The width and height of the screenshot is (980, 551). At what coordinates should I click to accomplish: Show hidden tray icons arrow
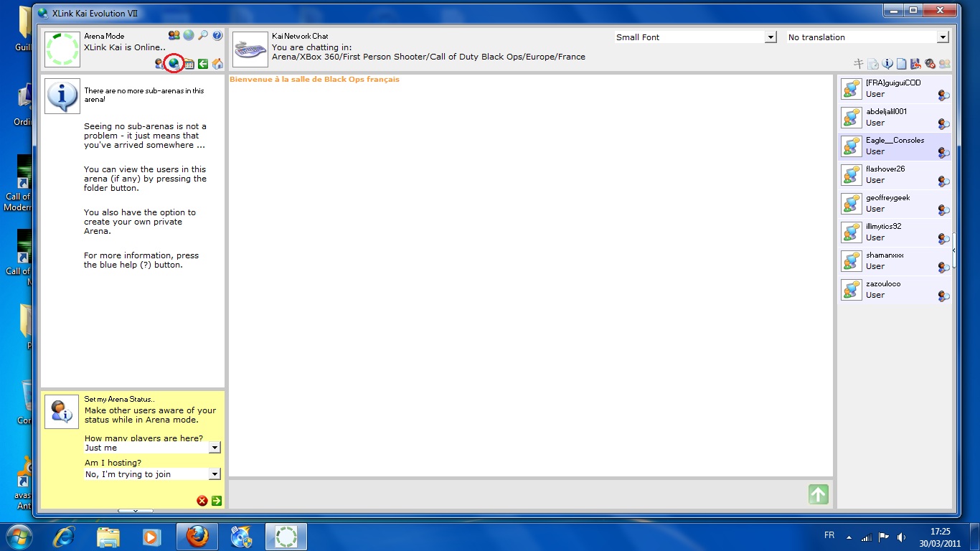pyautogui.click(x=849, y=537)
